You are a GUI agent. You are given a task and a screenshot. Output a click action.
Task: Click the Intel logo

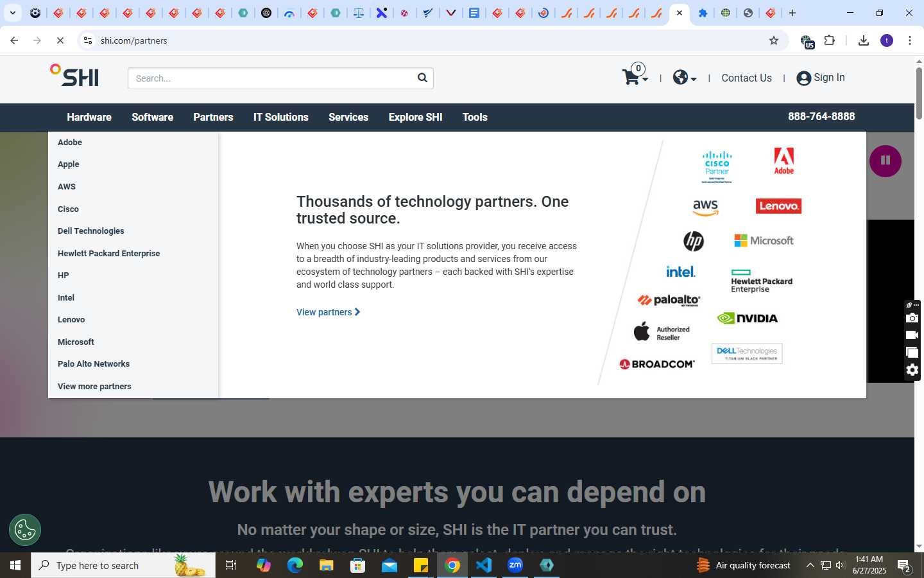click(x=681, y=272)
